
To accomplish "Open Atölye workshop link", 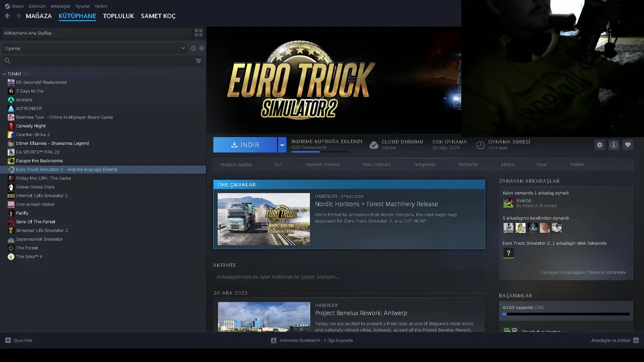I will [507, 164].
